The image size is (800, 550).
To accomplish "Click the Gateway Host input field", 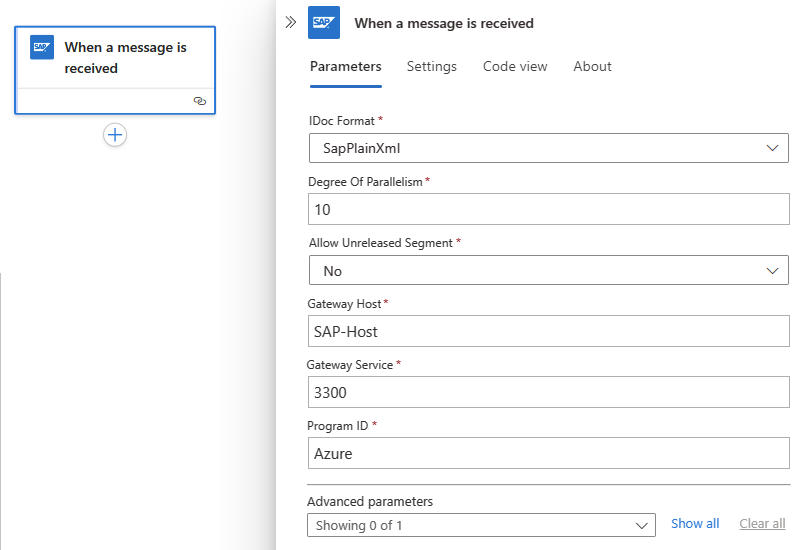I will pyautogui.click(x=548, y=331).
